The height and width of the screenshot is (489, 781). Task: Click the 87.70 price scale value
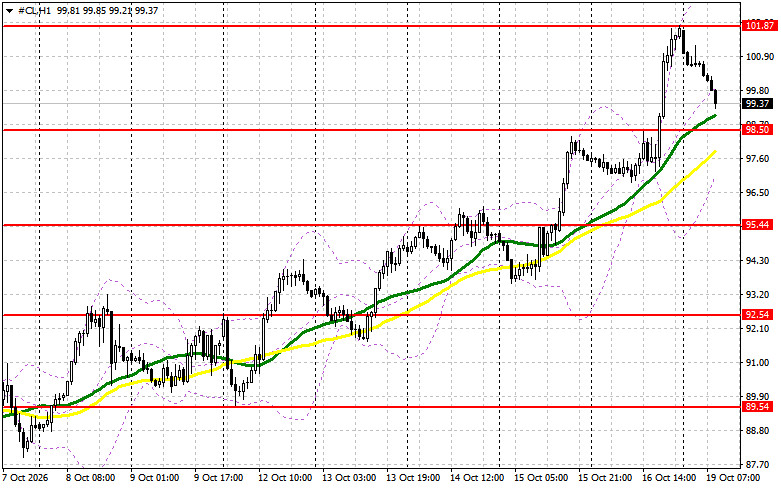pos(758,465)
